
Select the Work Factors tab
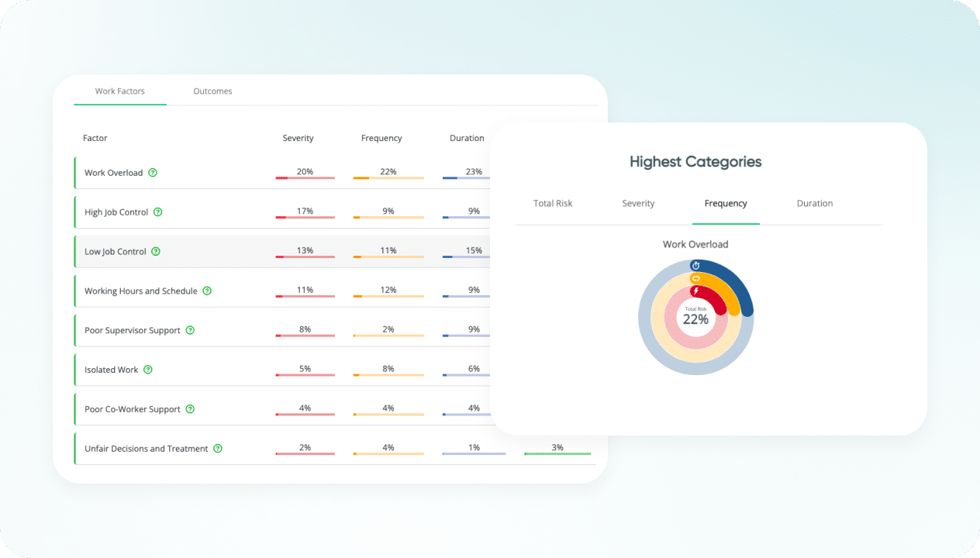(120, 91)
